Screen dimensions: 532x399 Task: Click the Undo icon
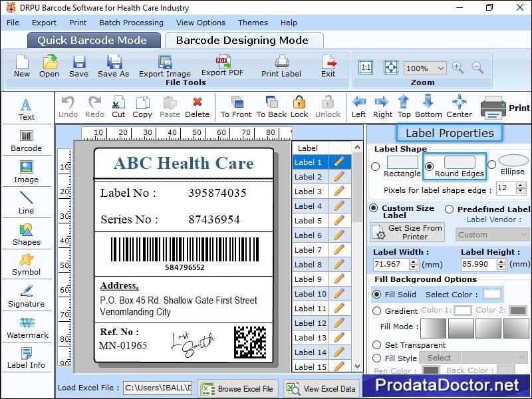pyautogui.click(x=67, y=105)
